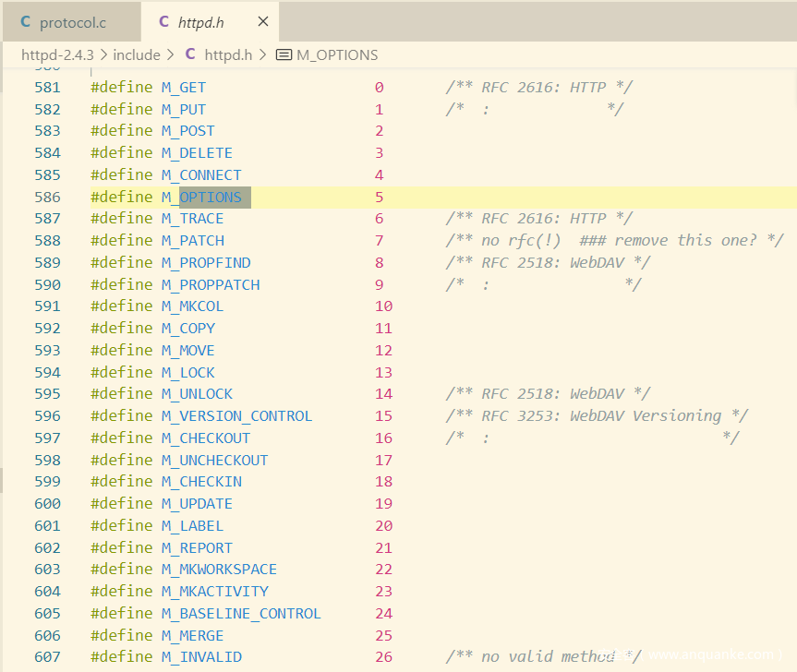Expand the include breadcrumb segment
This screenshot has width=797, height=672.
[x=137, y=55]
